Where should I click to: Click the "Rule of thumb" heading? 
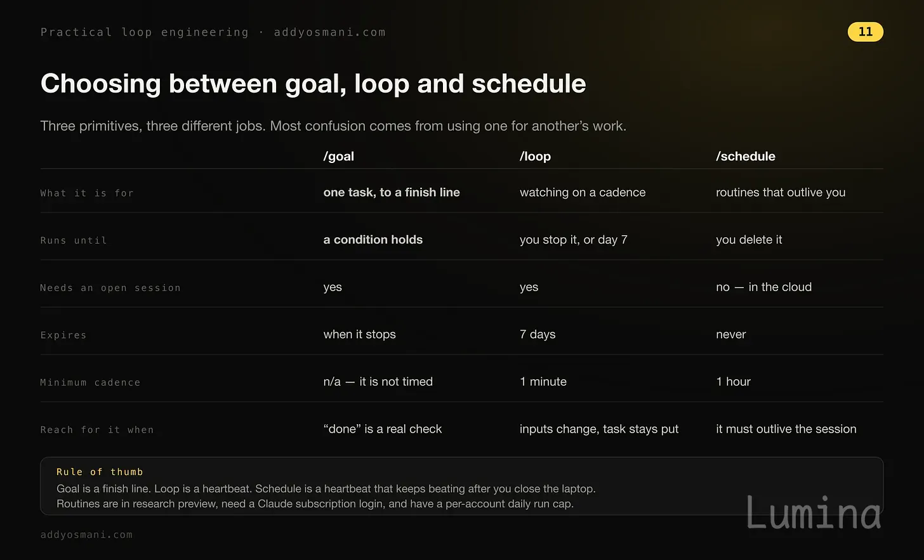point(100,472)
